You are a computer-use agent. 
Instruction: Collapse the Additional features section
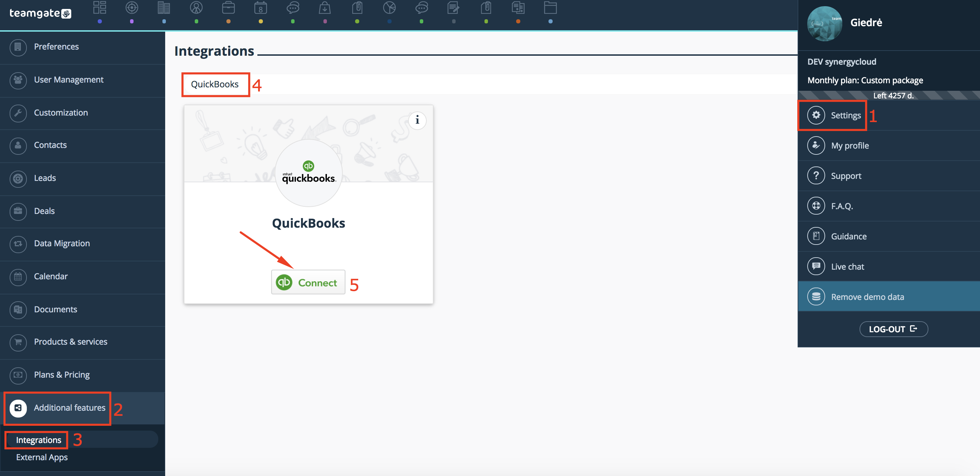83,408
